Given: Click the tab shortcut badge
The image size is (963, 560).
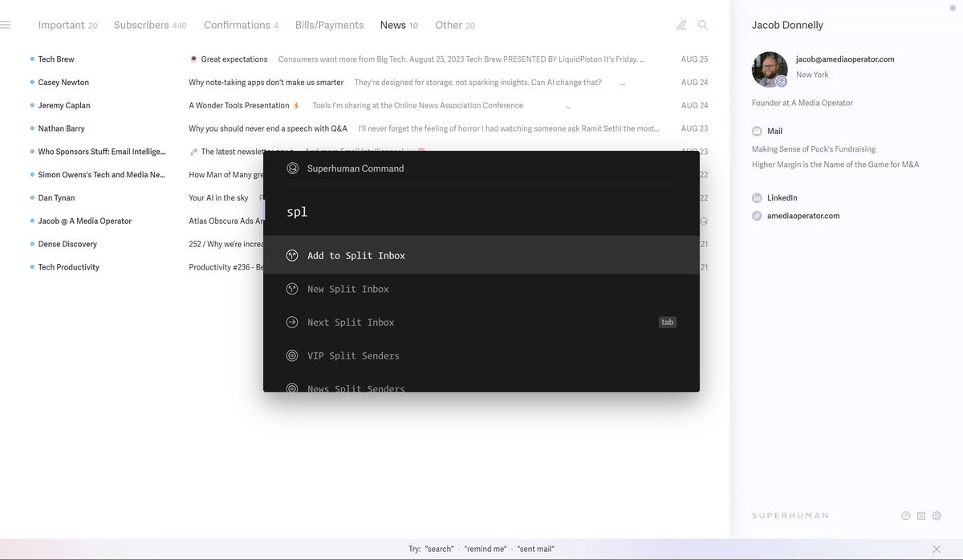Looking at the screenshot, I should coord(667,323).
